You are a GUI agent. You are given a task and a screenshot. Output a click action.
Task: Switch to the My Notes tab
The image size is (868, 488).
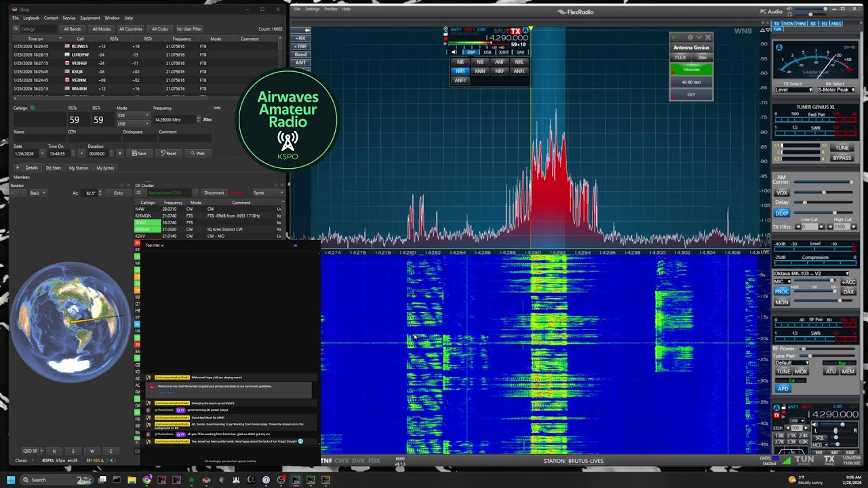(x=105, y=167)
